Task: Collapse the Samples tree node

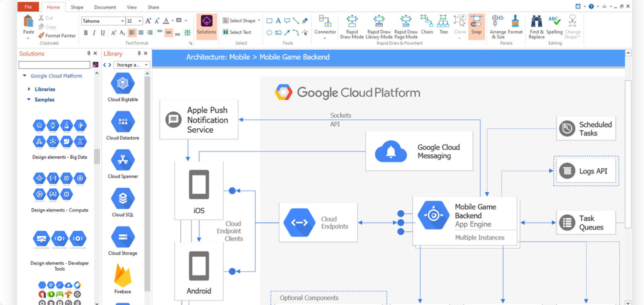Action: pyautogui.click(x=29, y=100)
